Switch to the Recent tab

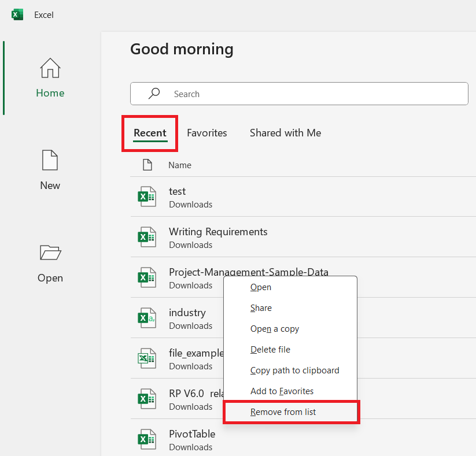[150, 133]
